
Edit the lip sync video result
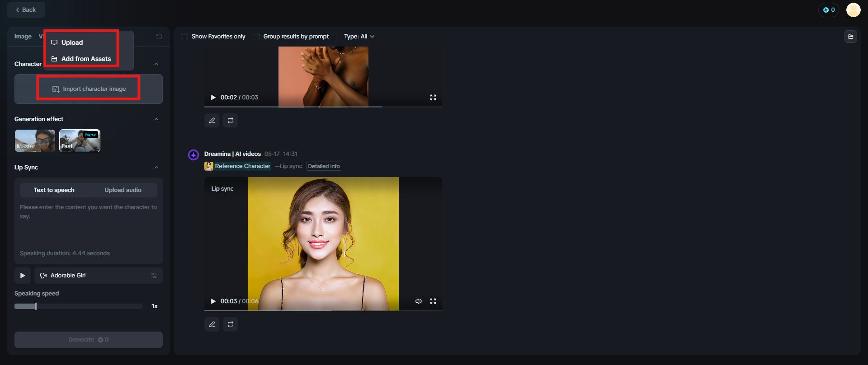click(x=212, y=324)
